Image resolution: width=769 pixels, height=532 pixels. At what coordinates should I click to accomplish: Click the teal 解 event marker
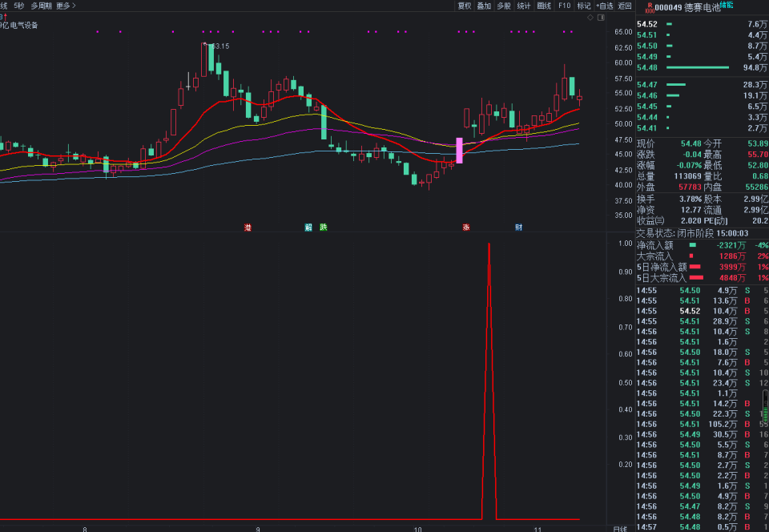tap(308, 228)
